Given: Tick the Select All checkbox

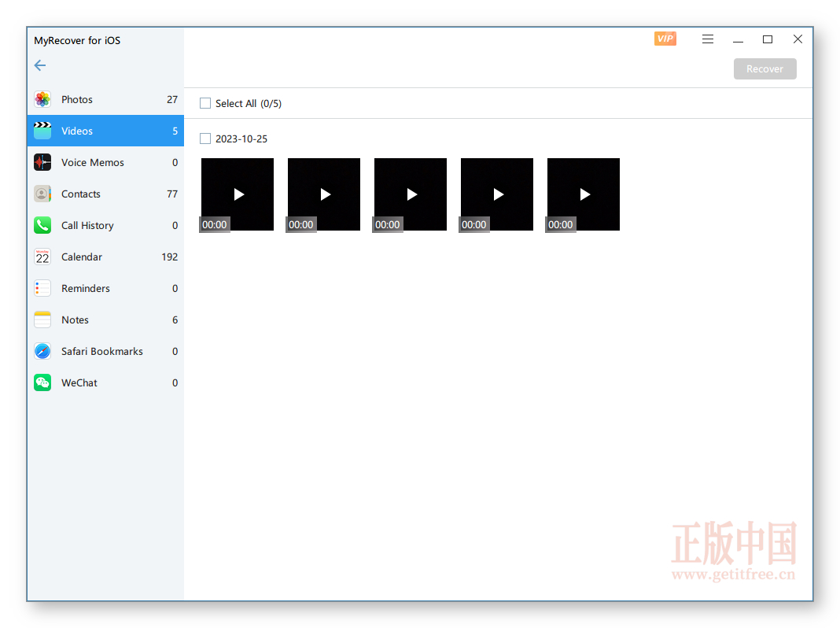Looking at the screenshot, I should pyautogui.click(x=205, y=103).
